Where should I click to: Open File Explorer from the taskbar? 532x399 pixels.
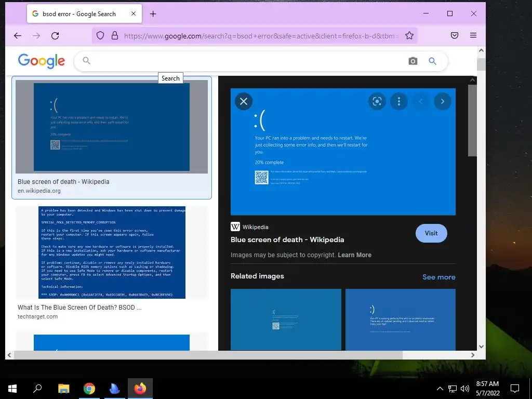click(63, 389)
